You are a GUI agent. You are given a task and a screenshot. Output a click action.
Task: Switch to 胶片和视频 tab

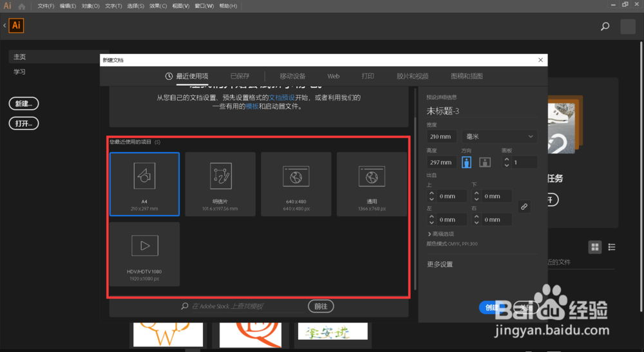[412, 77]
